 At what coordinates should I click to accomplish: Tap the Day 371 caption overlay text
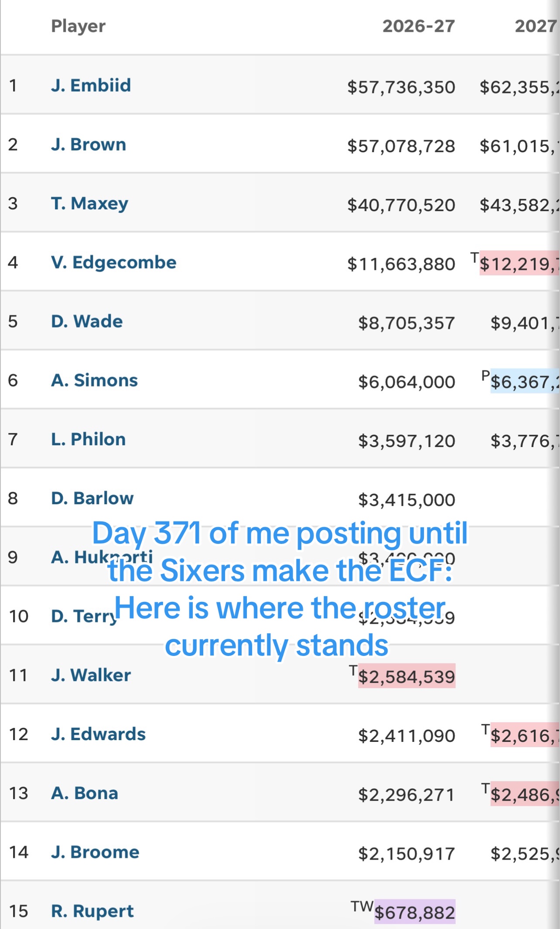pyautogui.click(x=280, y=589)
